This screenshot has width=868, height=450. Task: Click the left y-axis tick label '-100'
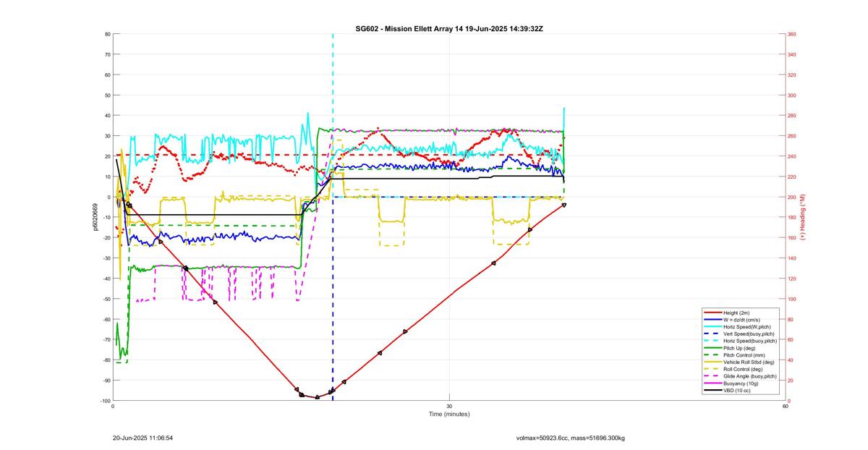(105, 401)
